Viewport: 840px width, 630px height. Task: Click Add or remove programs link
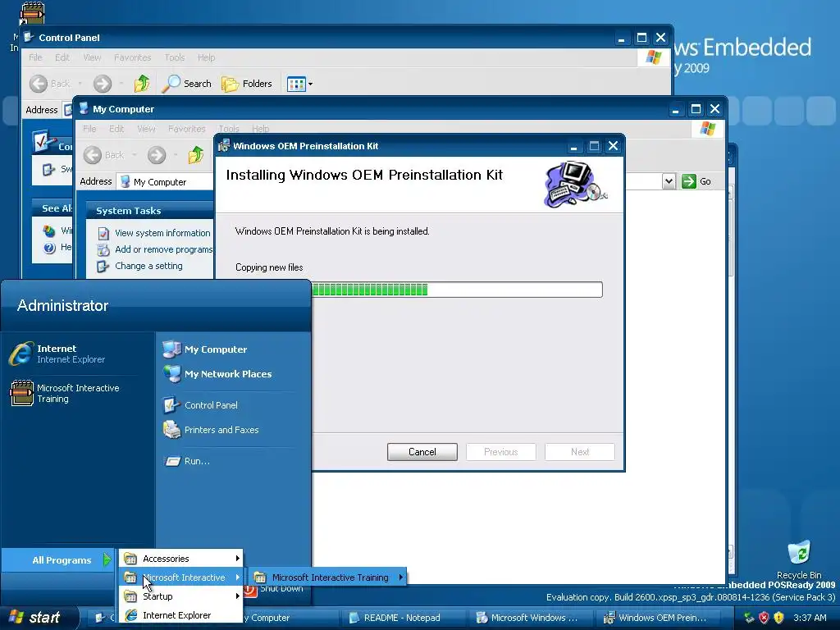click(x=163, y=249)
